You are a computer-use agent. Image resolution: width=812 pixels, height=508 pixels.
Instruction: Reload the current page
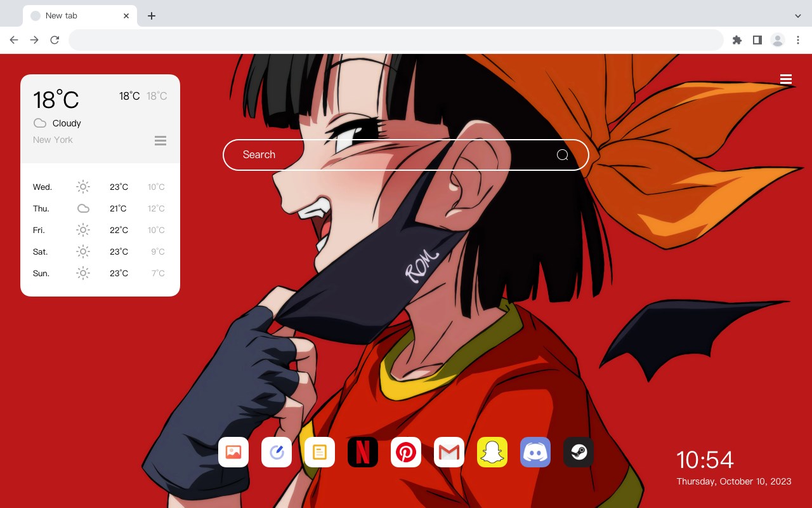pos(55,40)
